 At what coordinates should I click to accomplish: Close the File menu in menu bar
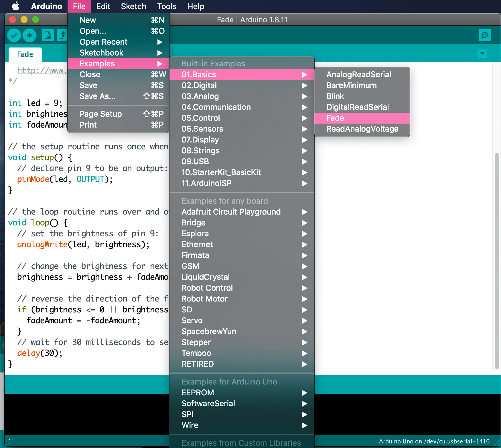pyautogui.click(x=79, y=6)
